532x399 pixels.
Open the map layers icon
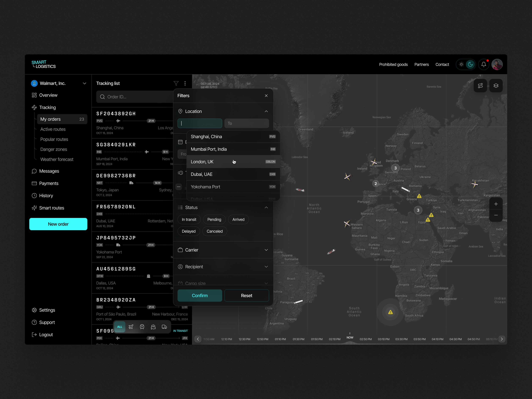click(x=496, y=86)
